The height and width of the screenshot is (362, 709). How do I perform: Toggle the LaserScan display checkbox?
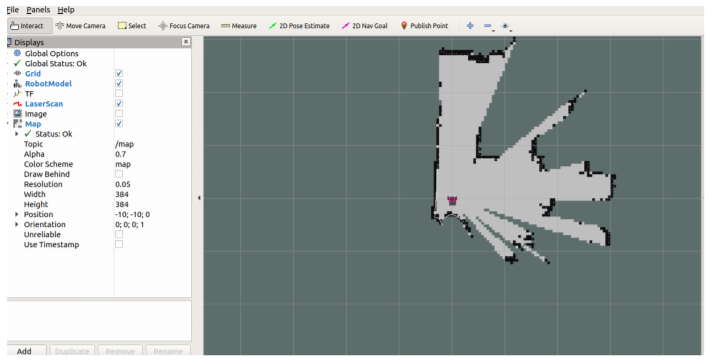click(x=119, y=103)
